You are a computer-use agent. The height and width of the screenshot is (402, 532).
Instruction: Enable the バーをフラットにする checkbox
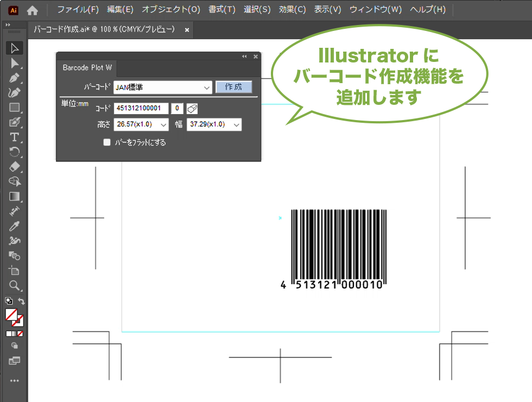tap(107, 142)
